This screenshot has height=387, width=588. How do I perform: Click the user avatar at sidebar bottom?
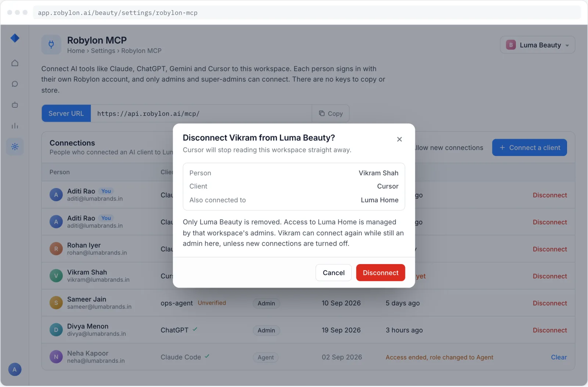click(x=15, y=369)
